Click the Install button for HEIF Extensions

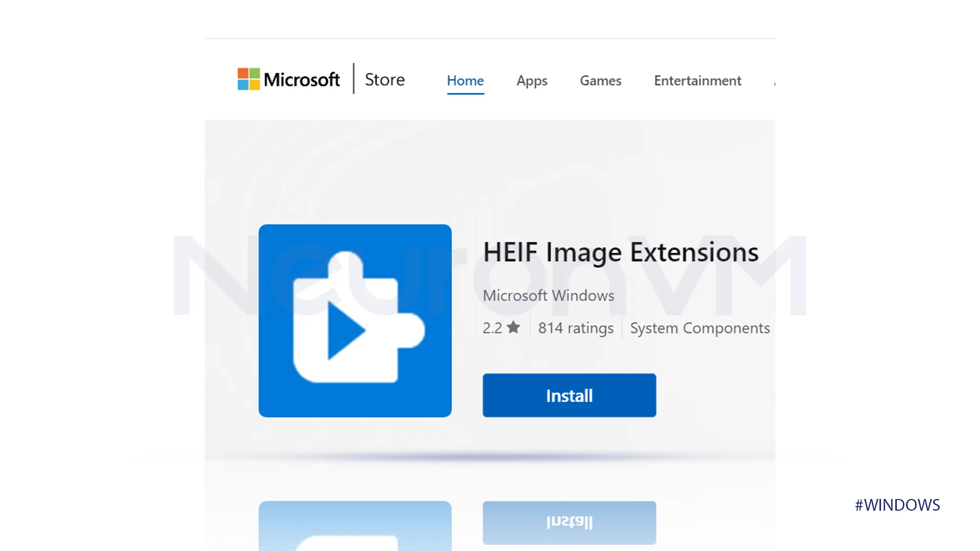click(569, 395)
